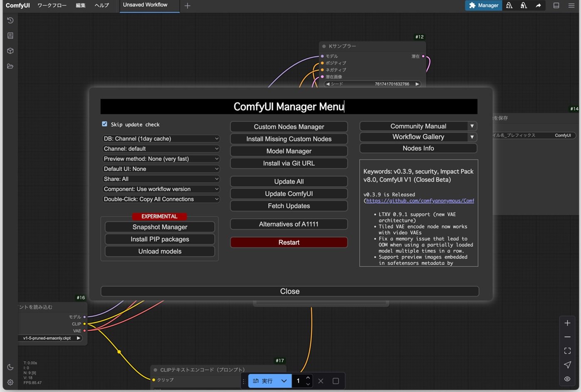
Task: Open the node library cube icon
Action: click(10, 51)
